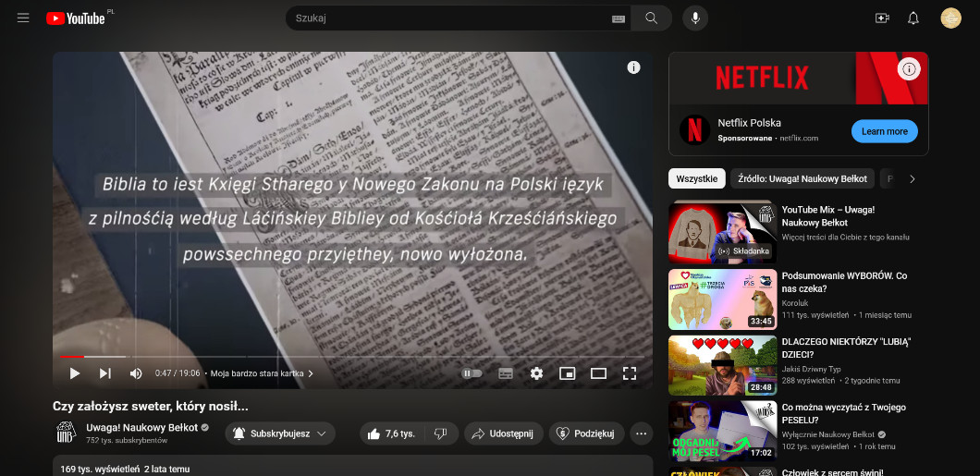Open player settings gear

pyautogui.click(x=536, y=373)
